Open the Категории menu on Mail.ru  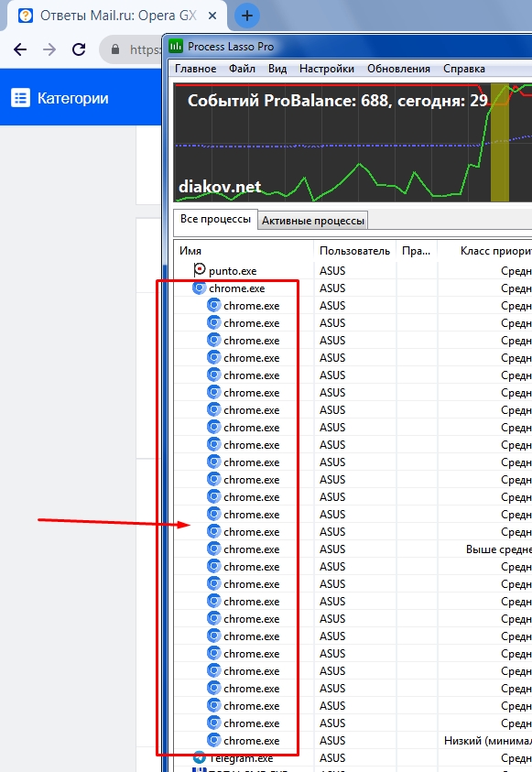pos(60,98)
